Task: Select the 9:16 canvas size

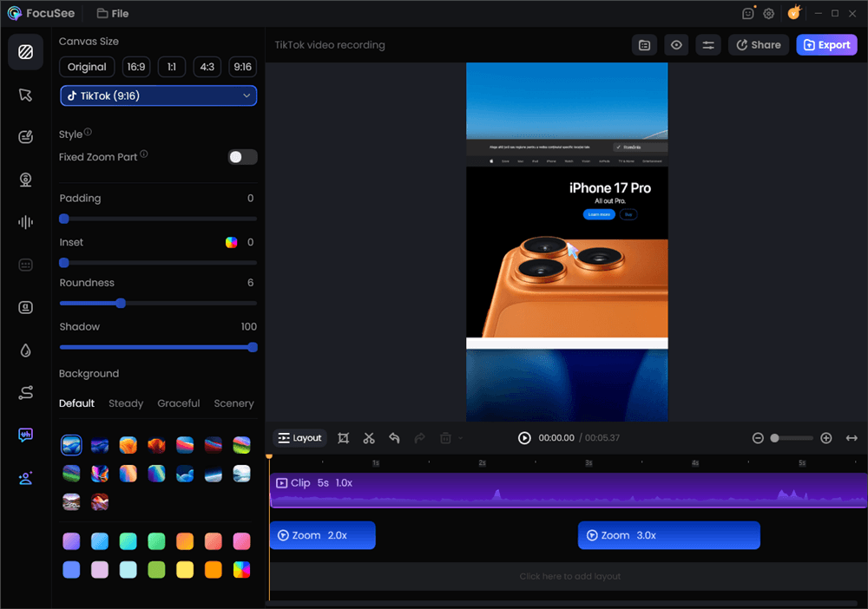Action: click(x=242, y=67)
